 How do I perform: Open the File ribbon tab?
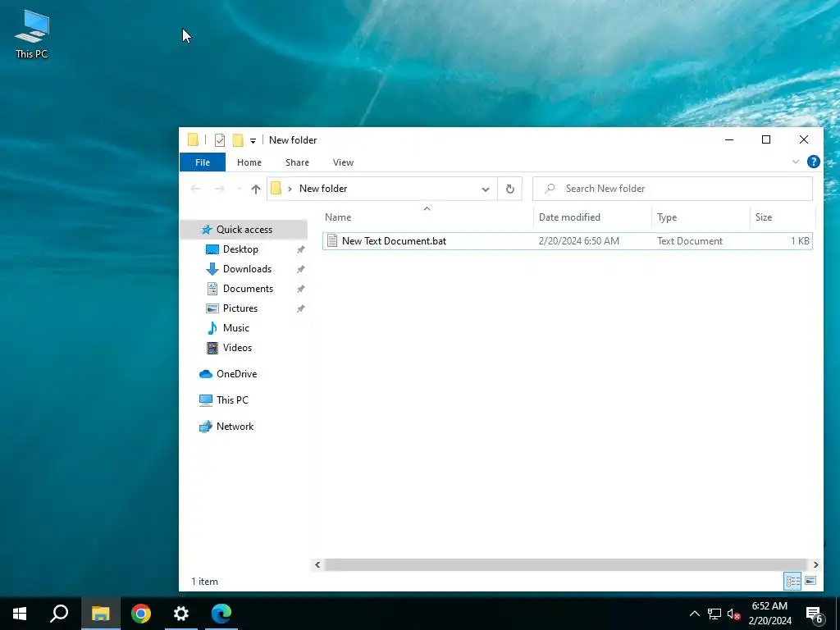pyautogui.click(x=203, y=162)
